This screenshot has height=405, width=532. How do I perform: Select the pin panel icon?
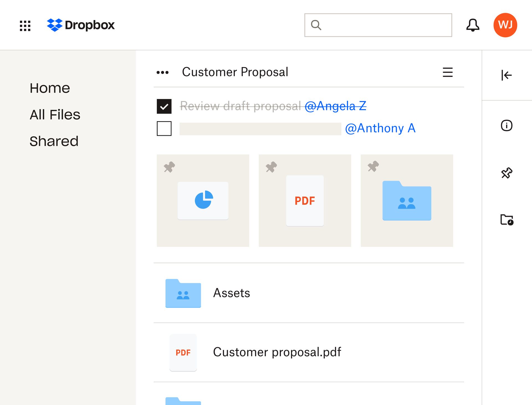507,173
